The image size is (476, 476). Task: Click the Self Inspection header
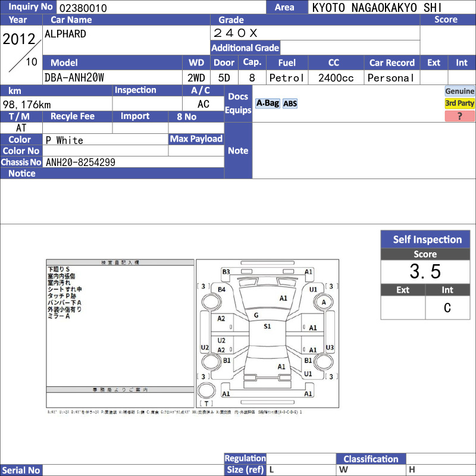427,240
